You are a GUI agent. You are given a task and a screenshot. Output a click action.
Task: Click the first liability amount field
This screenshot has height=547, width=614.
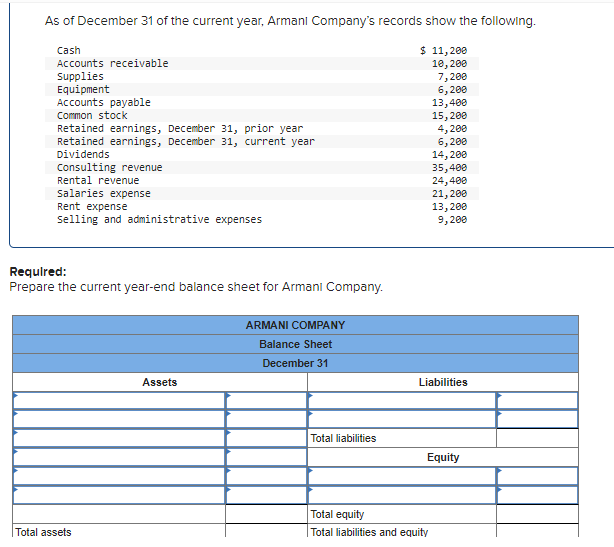point(537,401)
